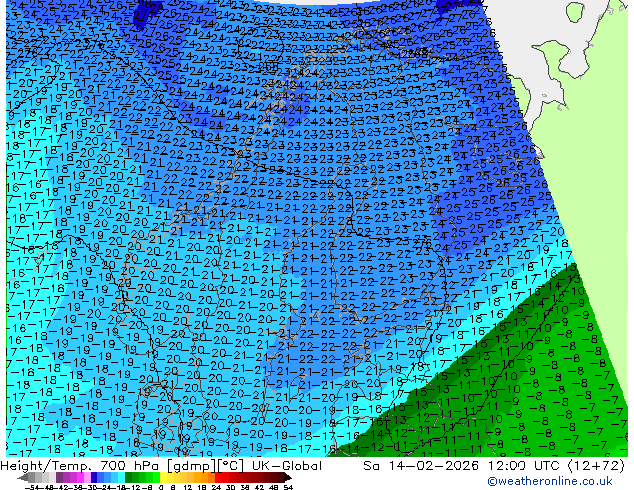Screen dimensions: 634x490
Task: Click the yellow legend swatch above 0
Action: coord(163,477)
